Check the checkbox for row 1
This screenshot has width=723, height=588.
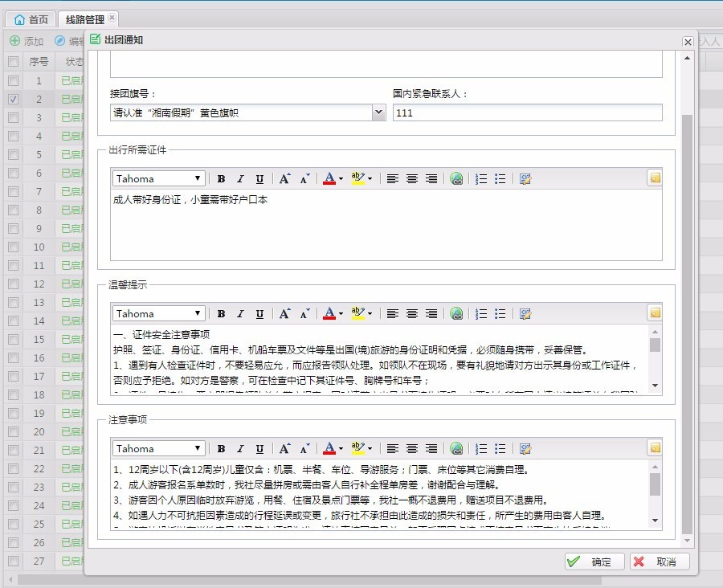[x=13, y=81]
